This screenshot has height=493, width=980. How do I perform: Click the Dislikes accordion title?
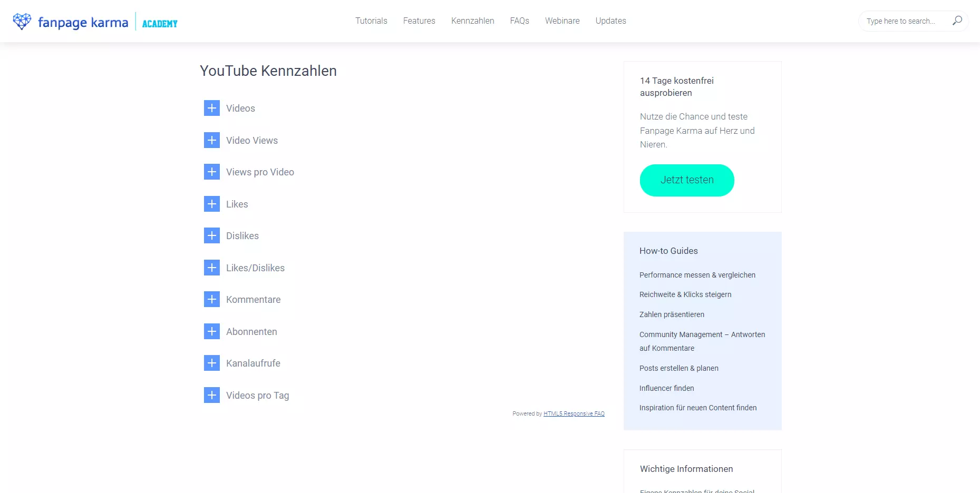[x=242, y=235]
